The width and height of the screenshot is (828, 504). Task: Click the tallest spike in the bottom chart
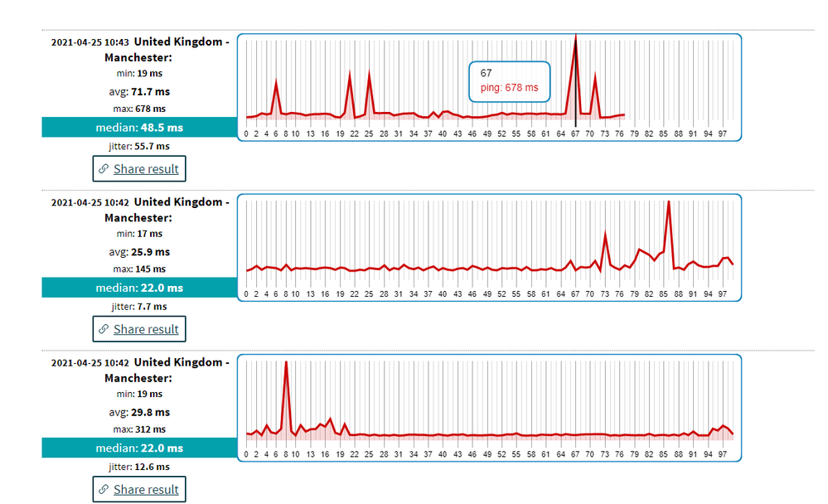286,363
